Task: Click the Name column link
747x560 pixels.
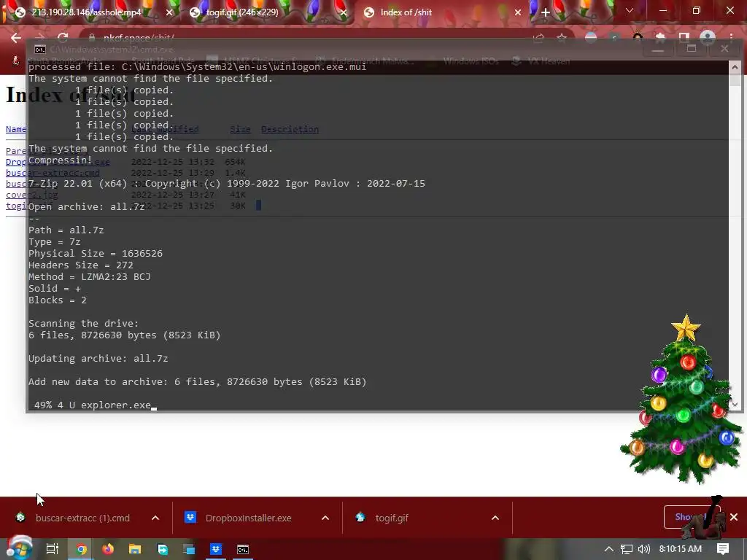Action: [16, 129]
